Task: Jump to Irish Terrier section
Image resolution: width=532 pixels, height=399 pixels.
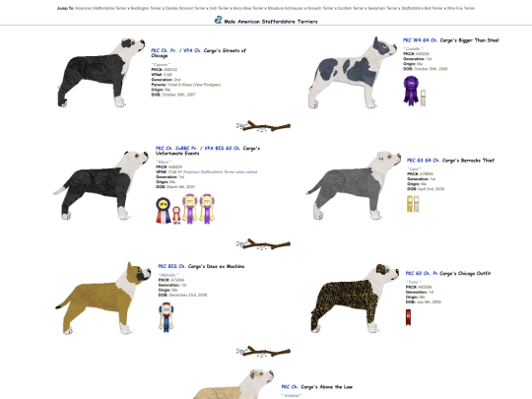Action: pyautogui.click(x=219, y=8)
